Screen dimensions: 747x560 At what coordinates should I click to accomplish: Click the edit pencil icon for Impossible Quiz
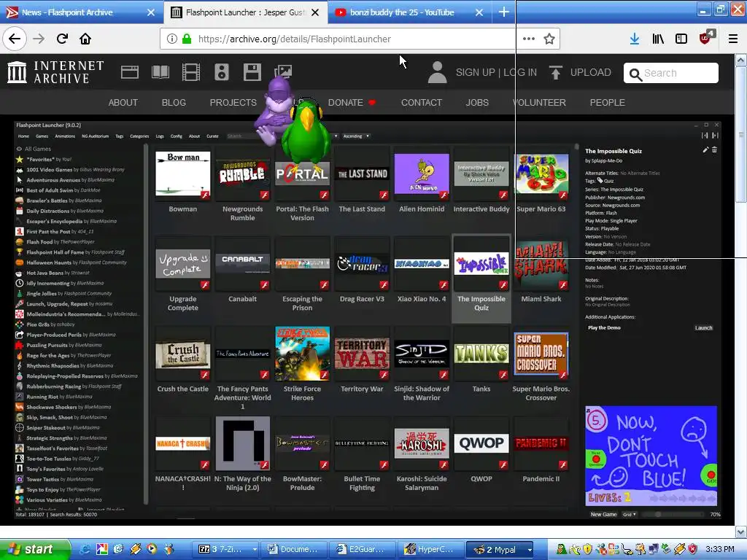[705, 150]
